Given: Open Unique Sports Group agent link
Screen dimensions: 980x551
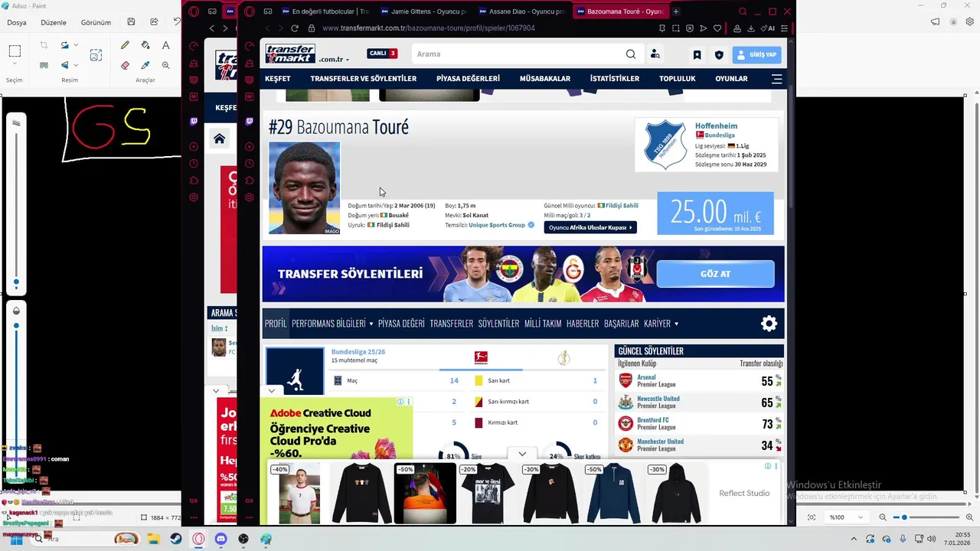Looking at the screenshot, I should coord(497,225).
